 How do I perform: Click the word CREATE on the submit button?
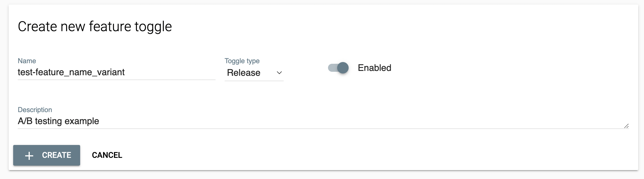(57, 155)
